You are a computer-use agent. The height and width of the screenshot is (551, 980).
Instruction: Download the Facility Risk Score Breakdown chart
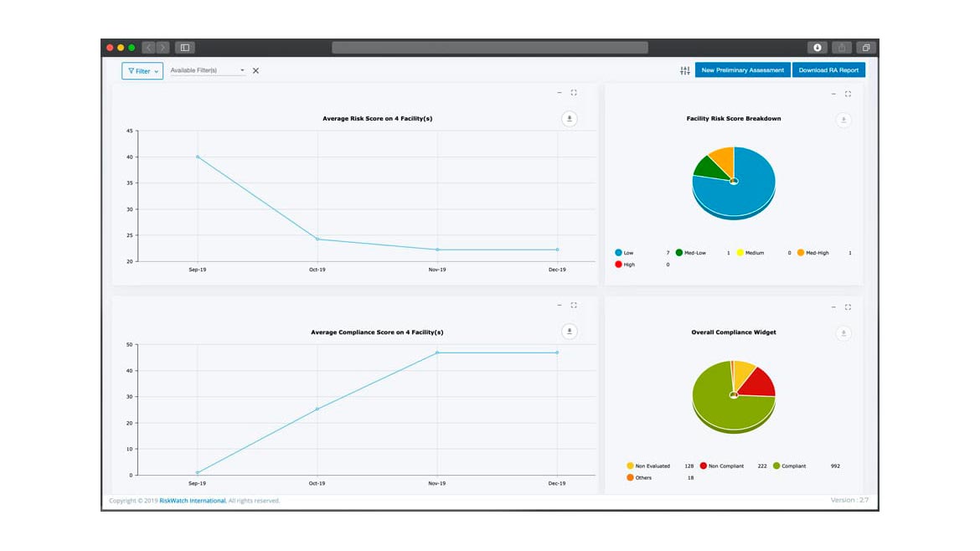[x=843, y=121]
